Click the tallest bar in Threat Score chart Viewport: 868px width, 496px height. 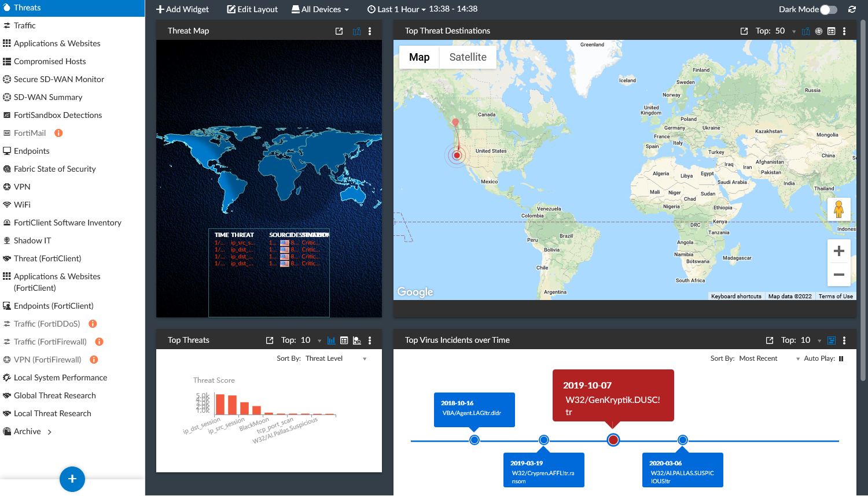220,404
